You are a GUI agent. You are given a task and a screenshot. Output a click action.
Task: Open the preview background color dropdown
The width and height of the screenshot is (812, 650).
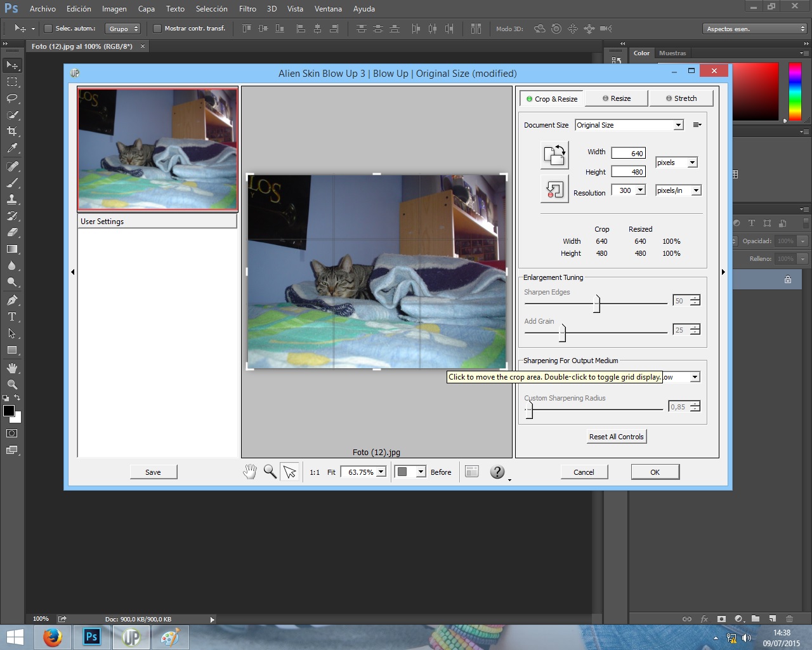410,472
